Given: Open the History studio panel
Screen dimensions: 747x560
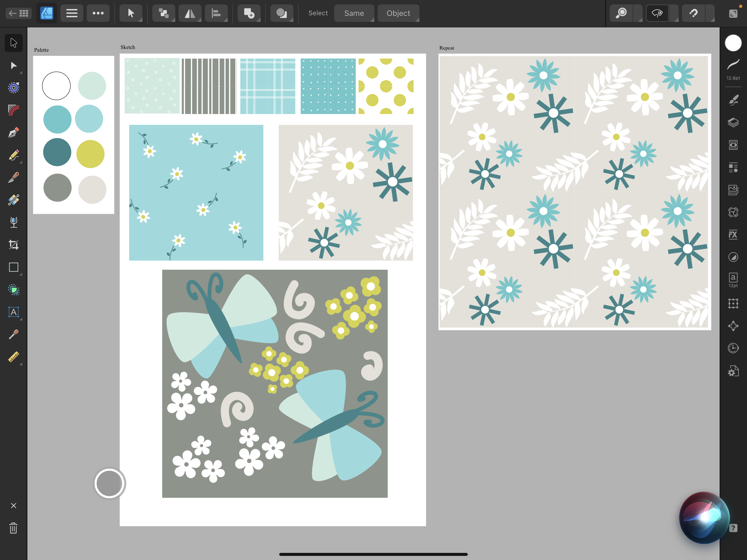Looking at the screenshot, I should click(x=733, y=348).
